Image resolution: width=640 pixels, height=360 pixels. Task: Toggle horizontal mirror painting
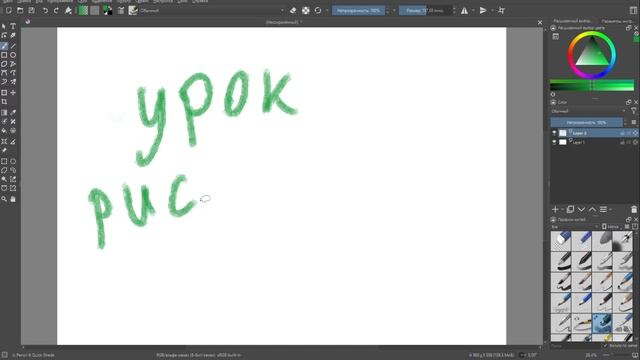coord(464,11)
